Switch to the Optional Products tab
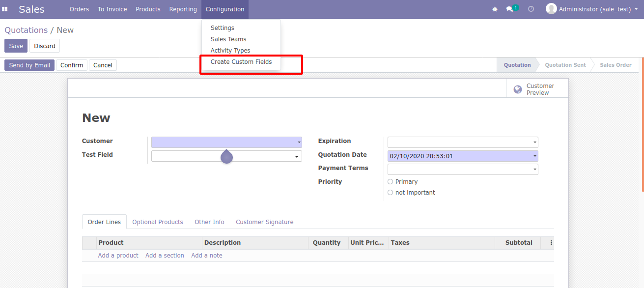644x288 pixels. coord(158,222)
